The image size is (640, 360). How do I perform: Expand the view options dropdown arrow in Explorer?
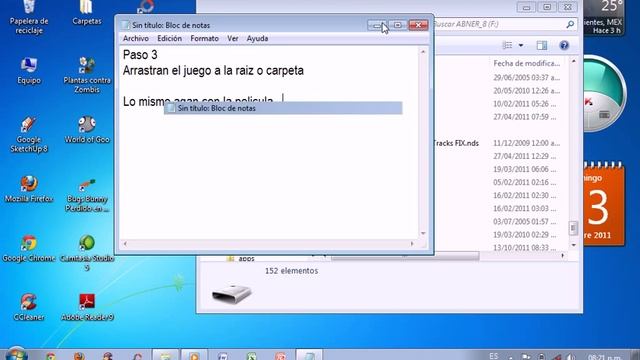(x=521, y=45)
